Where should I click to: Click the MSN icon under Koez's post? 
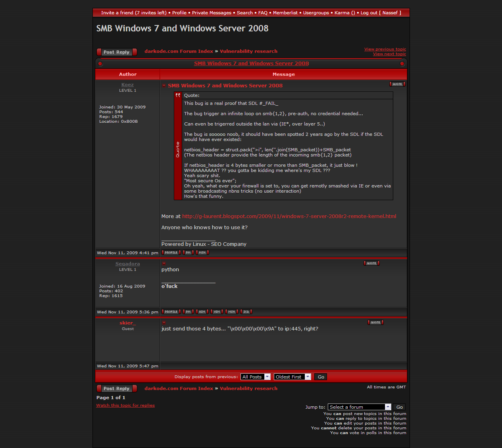(202, 253)
